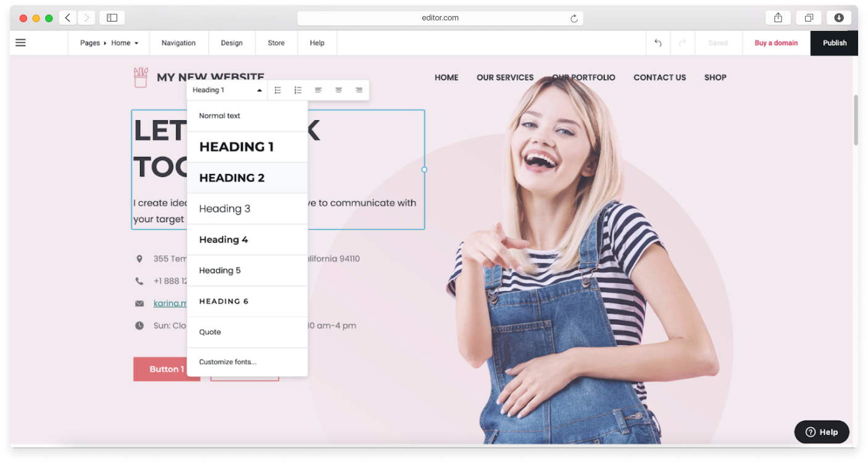Undo the last edit
Image resolution: width=868 pixels, height=463 pixels.
point(658,43)
